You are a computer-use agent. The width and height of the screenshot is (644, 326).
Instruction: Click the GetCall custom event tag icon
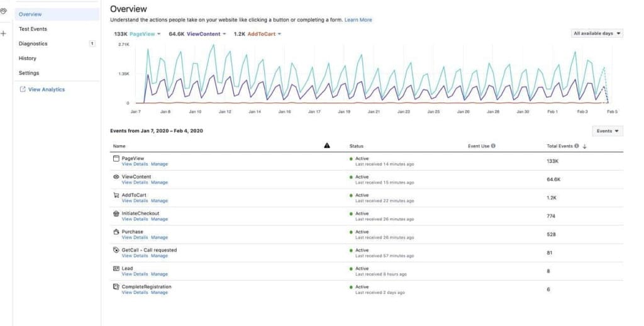[116, 250]
